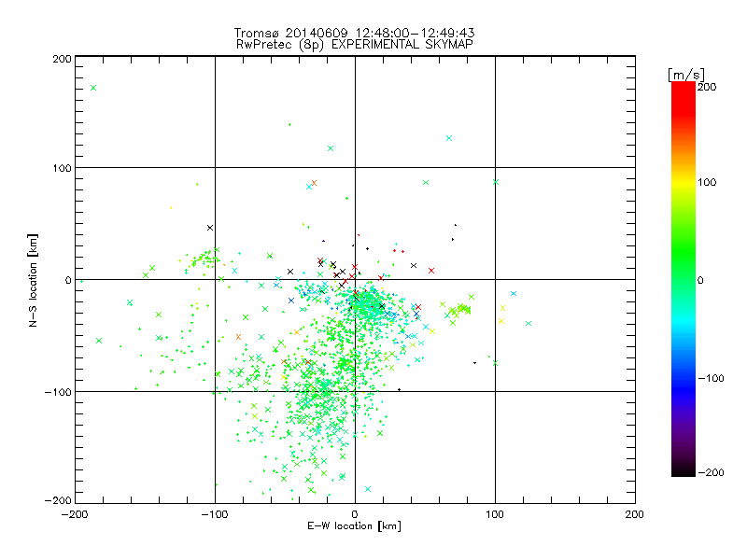This screenshot has width=747, height=560.
Task: Select the colorbar's '-100' m/s label
Action: pos(711,378)
